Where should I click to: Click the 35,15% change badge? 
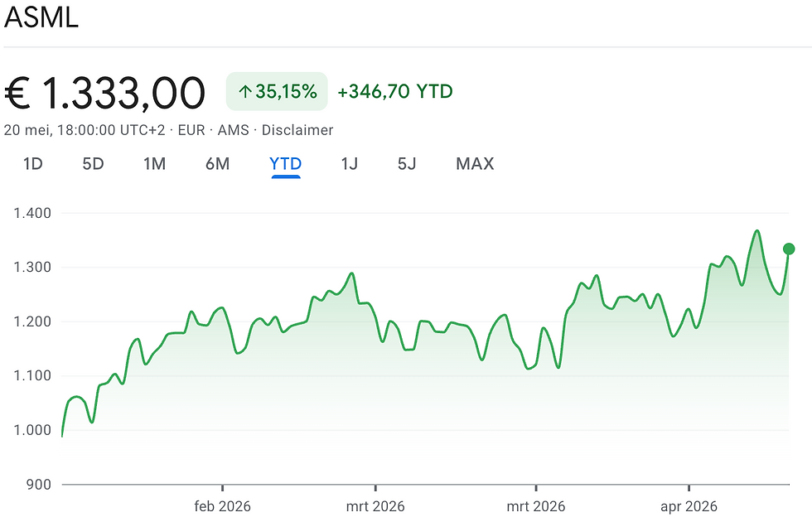pos(277,91)
